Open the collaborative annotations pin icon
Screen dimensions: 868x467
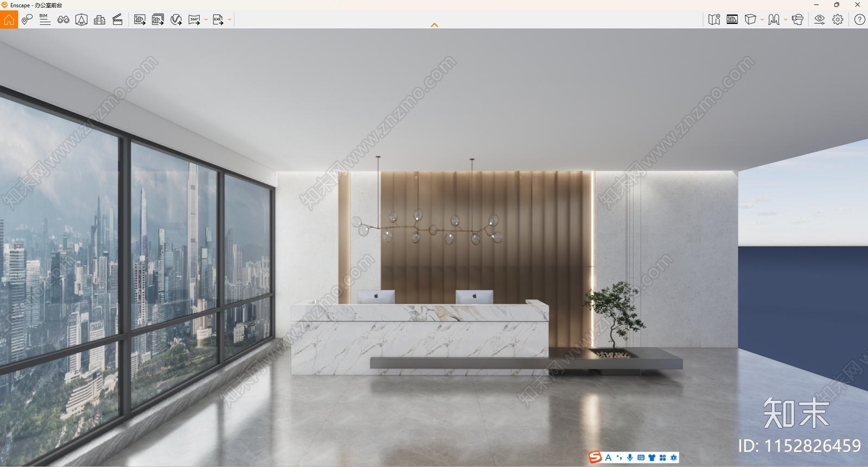click(27, 20)
